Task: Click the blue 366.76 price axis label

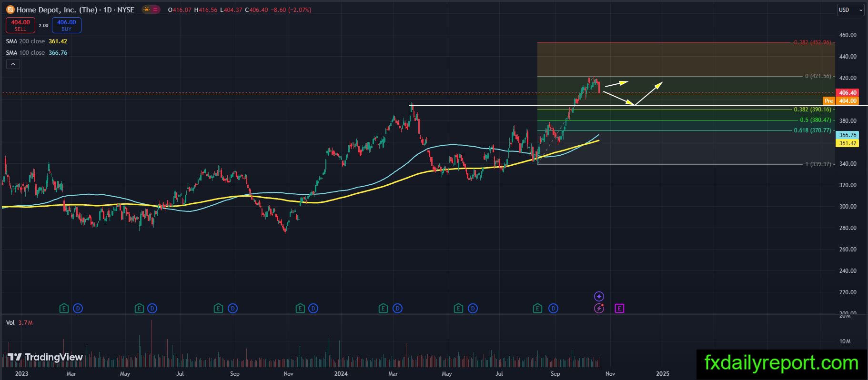Action: [848, 135]
